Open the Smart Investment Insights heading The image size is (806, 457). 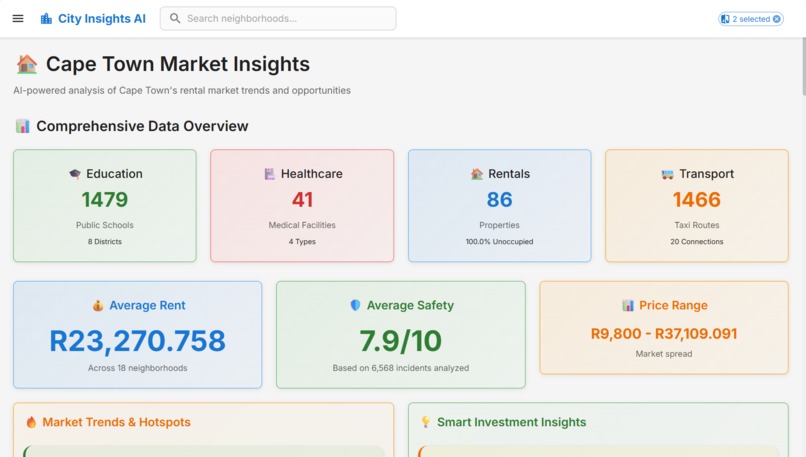pos(511,422)
